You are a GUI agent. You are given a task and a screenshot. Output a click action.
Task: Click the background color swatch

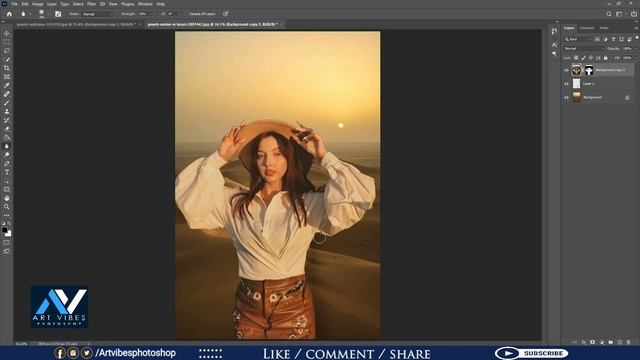point(8,234)
